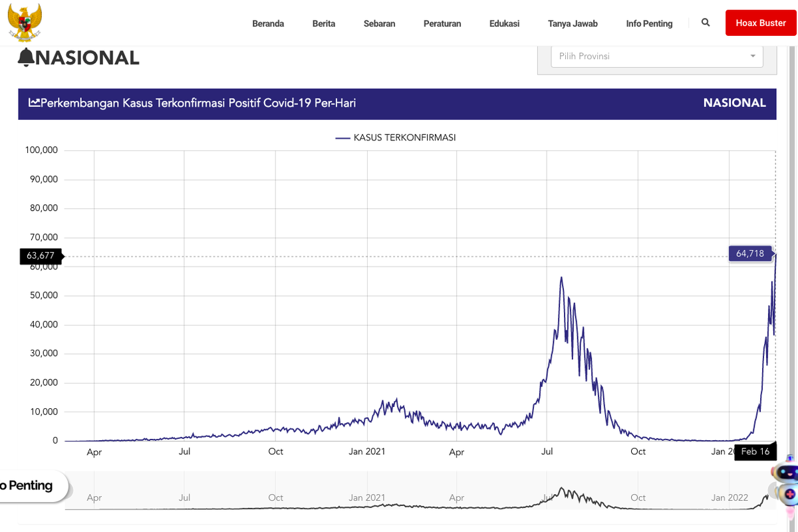This screenshot has height=532, width=798.
Task: Click the 10,000 y-axis label
Action: point(44,412)
